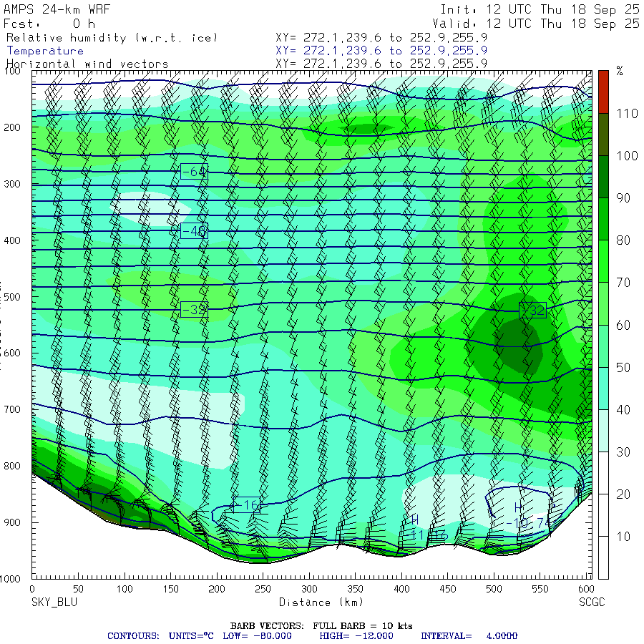Click the '200' pressure axis tick label
This screenshot has height=644, width=644.
(x=12, y=127)
